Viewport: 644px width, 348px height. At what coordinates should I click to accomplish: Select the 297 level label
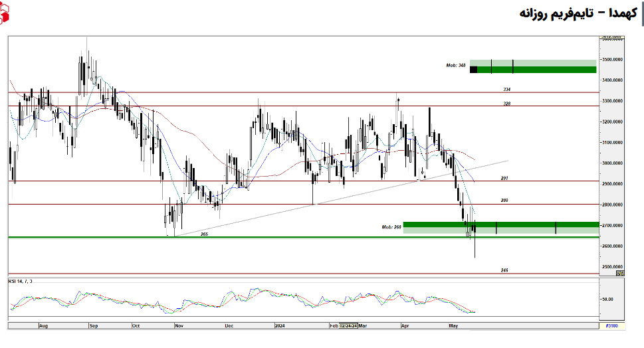click(504, 179)
